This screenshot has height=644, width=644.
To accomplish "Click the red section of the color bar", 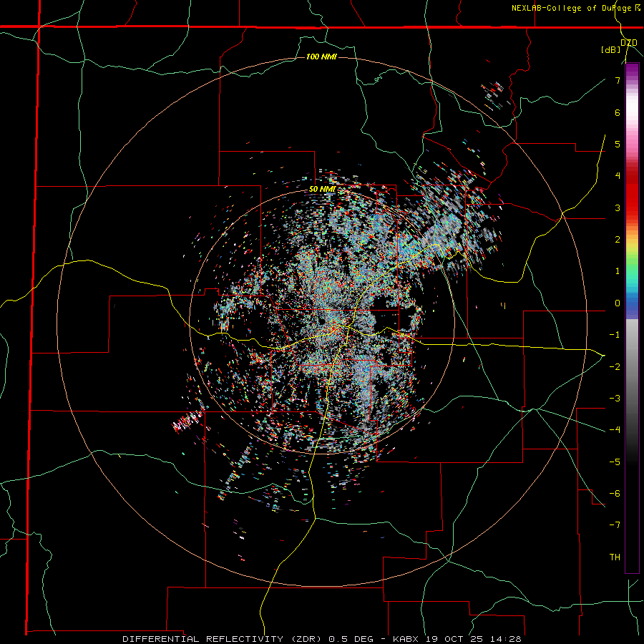I will coord(632,193).
